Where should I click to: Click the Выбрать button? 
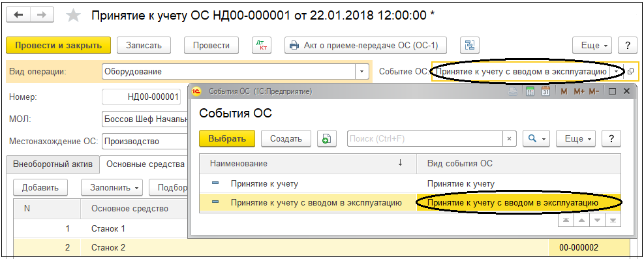tap(227, 139)
